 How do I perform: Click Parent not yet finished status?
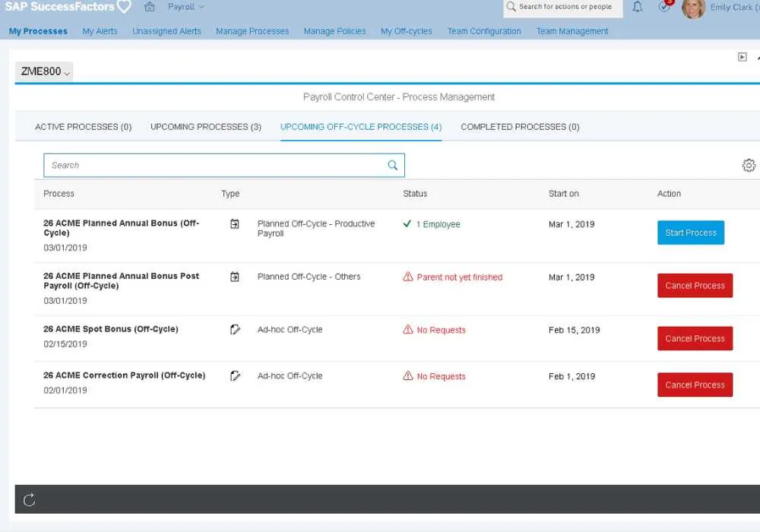460,277
